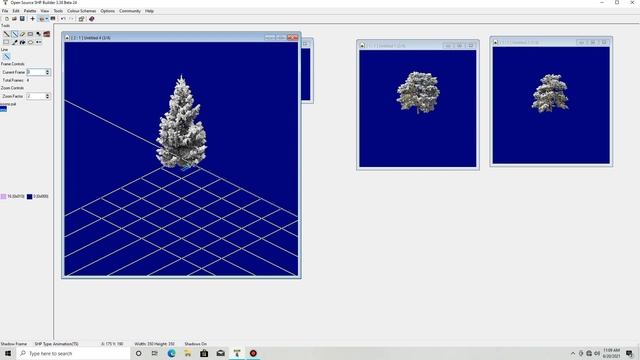Expand the system tray hidden icons chevron

[573, 353]
